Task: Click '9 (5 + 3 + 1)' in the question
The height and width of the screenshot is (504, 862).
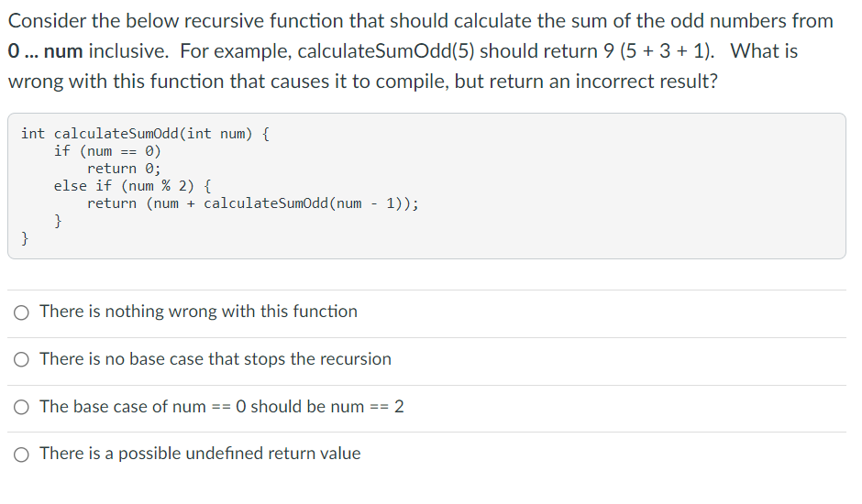Action: coord(657,51)
